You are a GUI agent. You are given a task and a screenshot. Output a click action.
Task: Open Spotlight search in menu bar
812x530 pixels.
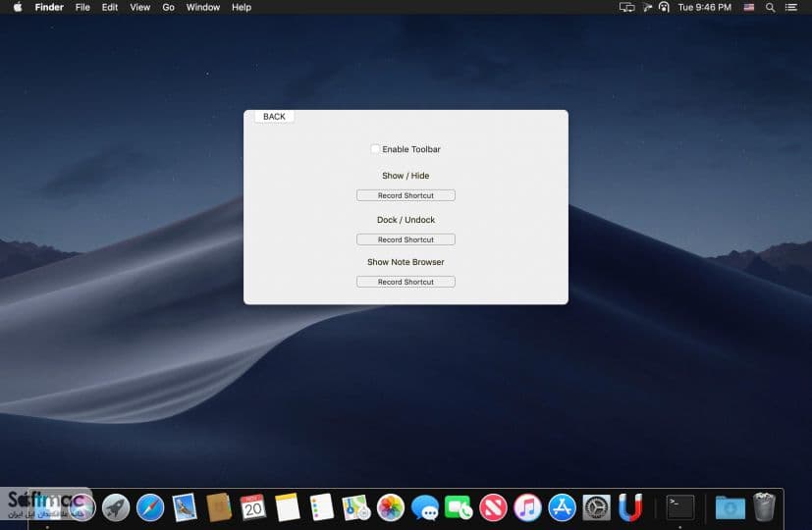coord(770,7)
